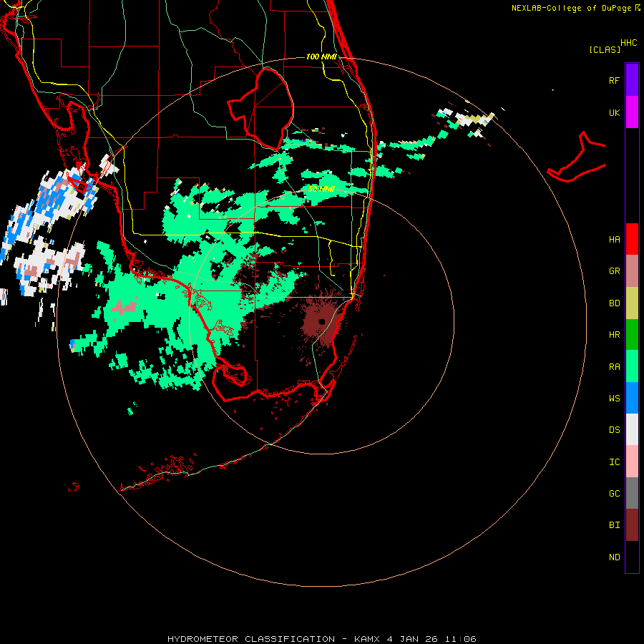Click the 'HYDROMETEOR CLASSIFICATION' title text

coord(251,639)
